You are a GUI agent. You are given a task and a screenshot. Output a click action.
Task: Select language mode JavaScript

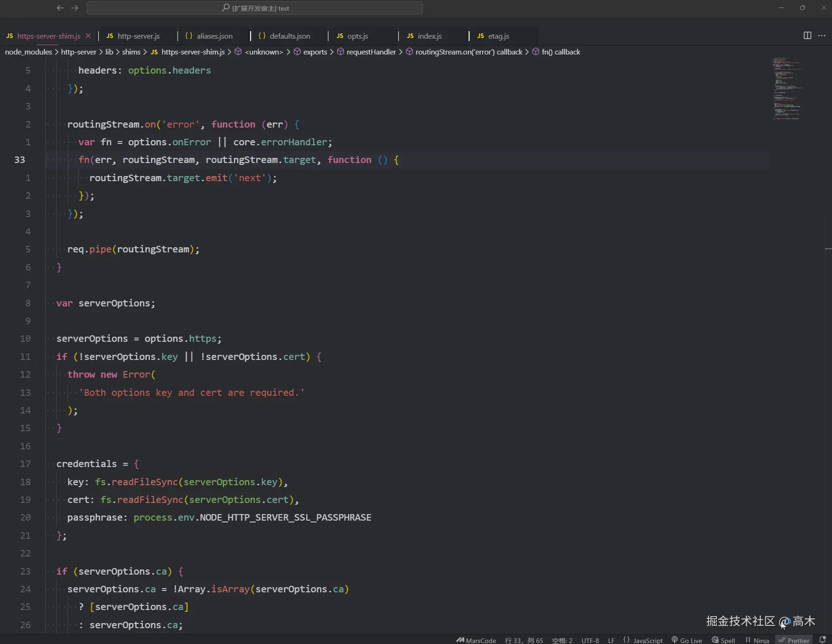(x=643, y=640)
